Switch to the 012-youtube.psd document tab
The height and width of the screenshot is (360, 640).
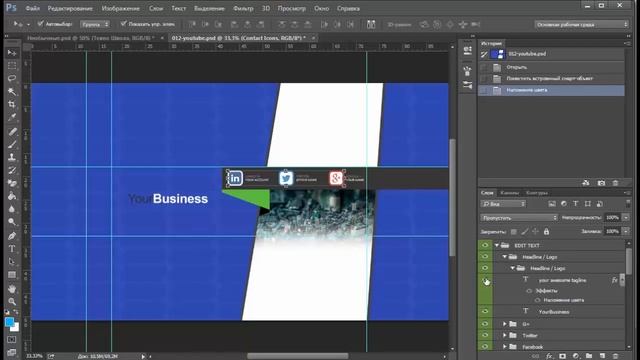point(238,38)
